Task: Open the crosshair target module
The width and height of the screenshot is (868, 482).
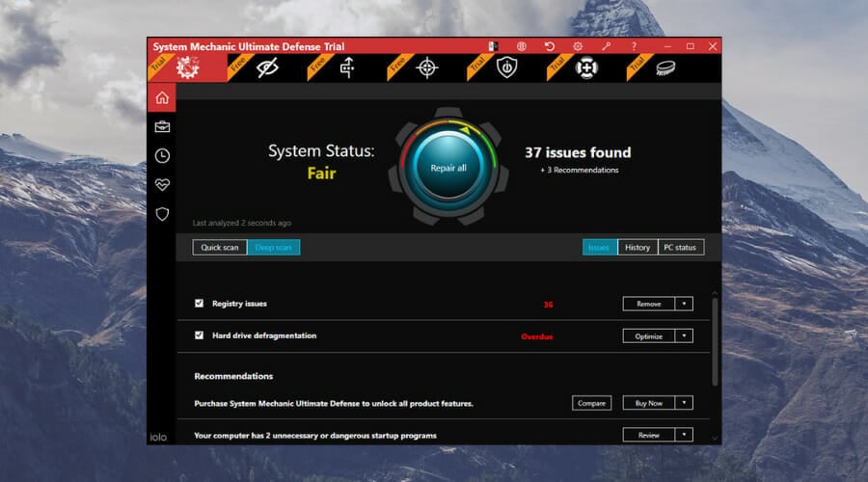Action: 427,68
